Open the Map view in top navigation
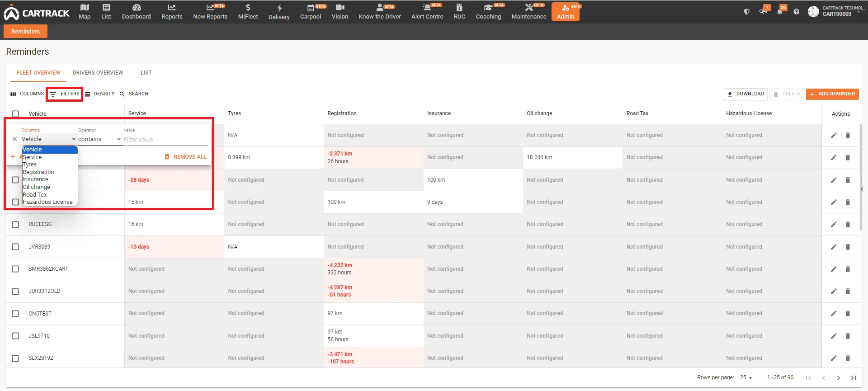The width and height of the screenshot is (868, 391). pos(85,12)
